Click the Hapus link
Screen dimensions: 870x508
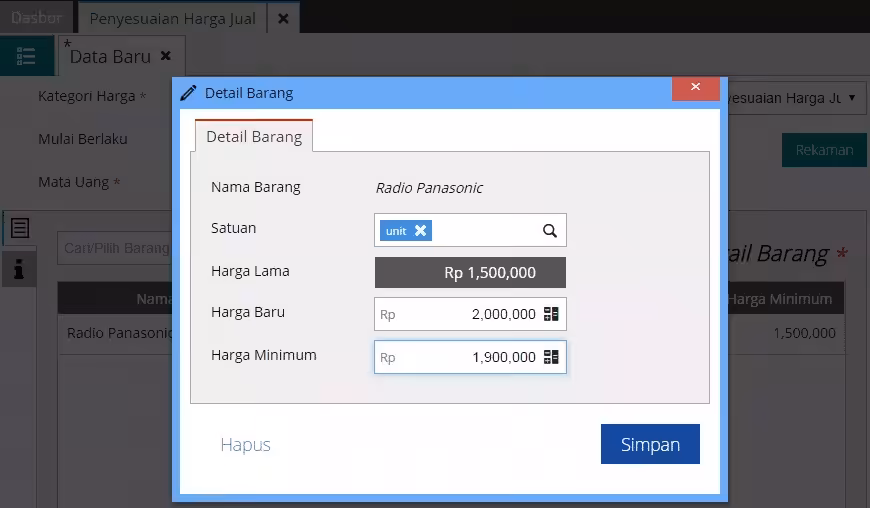(x=245, y=445)
